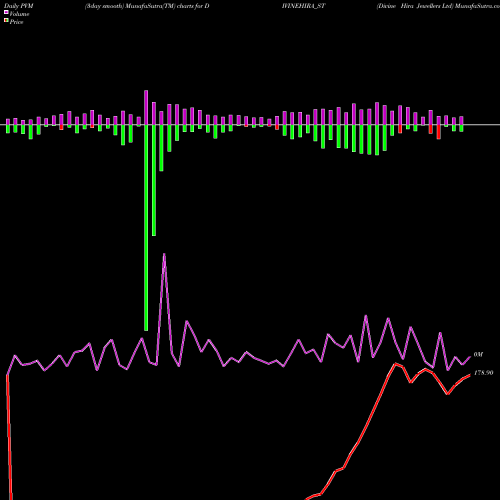Click the IVINEHIRA_ST symbol text

click(303, 6)
